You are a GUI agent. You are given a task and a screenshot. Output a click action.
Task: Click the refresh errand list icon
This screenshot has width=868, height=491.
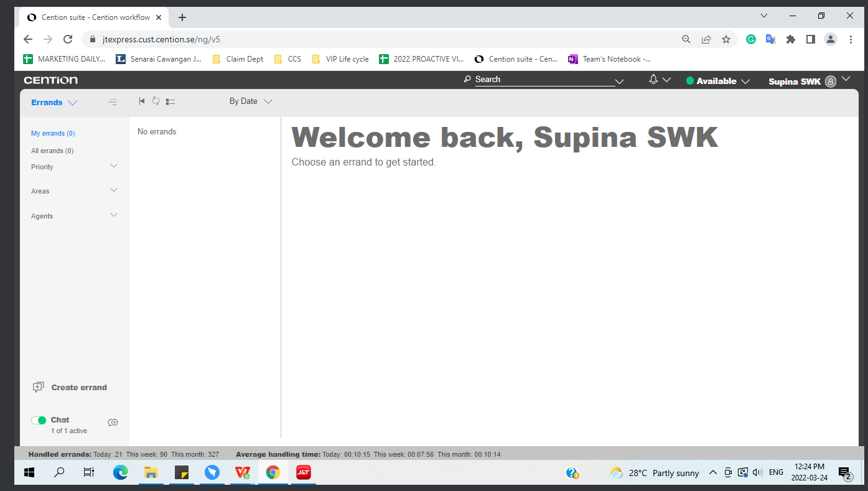point(156,101)
